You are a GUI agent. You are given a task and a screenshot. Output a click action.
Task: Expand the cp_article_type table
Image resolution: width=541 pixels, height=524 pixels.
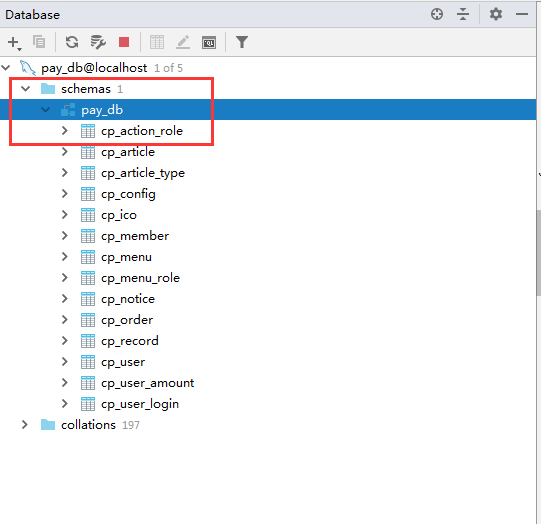[65, 173]
